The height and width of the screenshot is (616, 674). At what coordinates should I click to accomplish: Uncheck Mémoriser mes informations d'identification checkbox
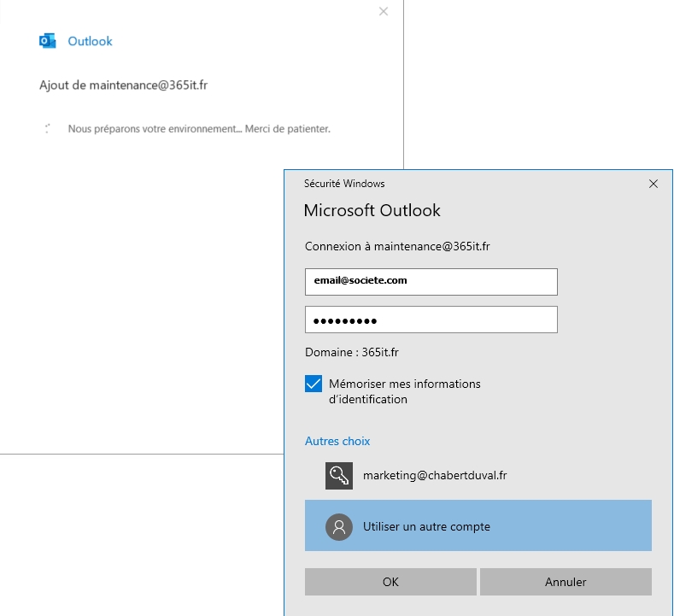[314, 384]
